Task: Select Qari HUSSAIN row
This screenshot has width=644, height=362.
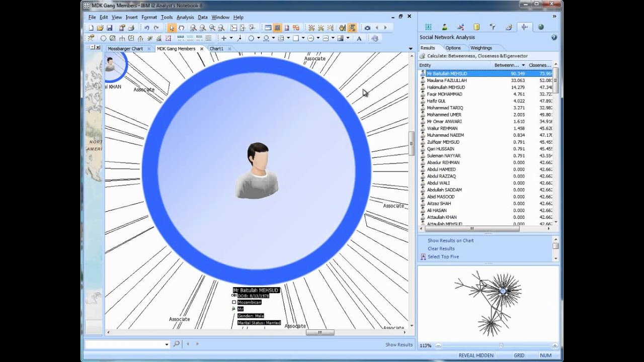Action: click(487, 149)
